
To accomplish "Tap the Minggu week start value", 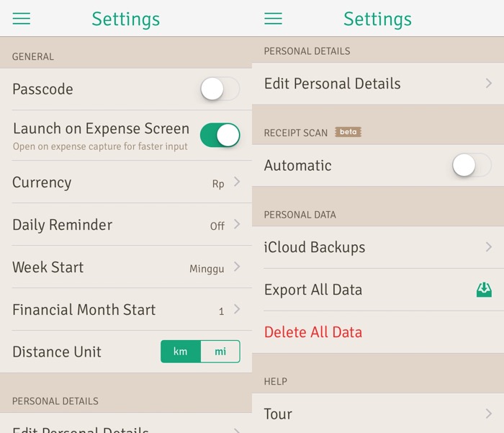I will tap(207, 269).
